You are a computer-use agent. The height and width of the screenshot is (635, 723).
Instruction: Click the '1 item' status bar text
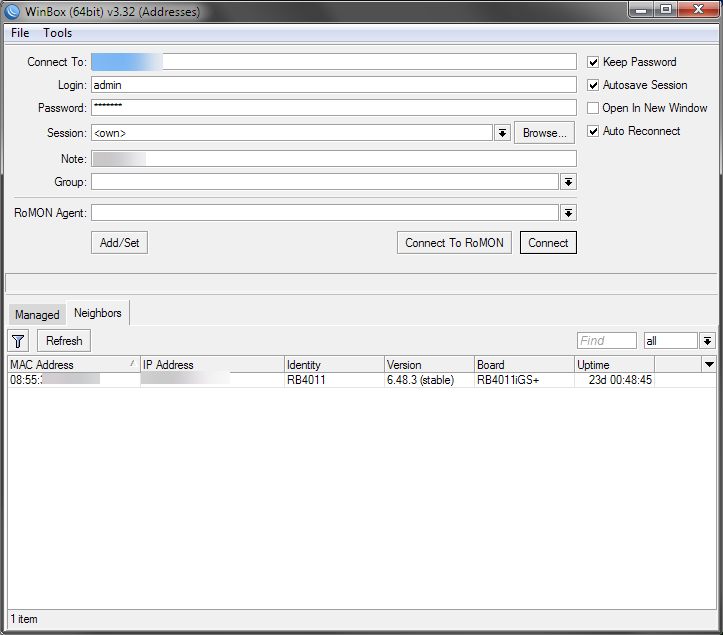click(x=24, y=619)
